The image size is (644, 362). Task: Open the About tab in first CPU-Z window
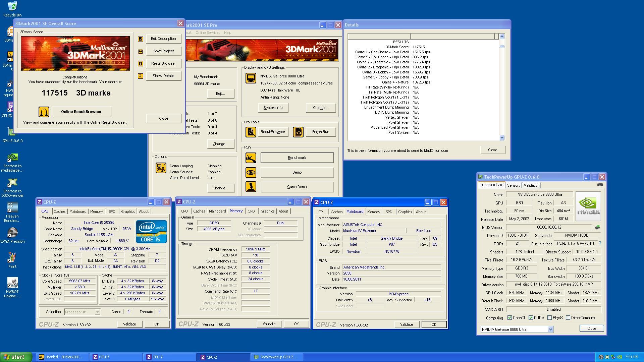tap(144, 212)
